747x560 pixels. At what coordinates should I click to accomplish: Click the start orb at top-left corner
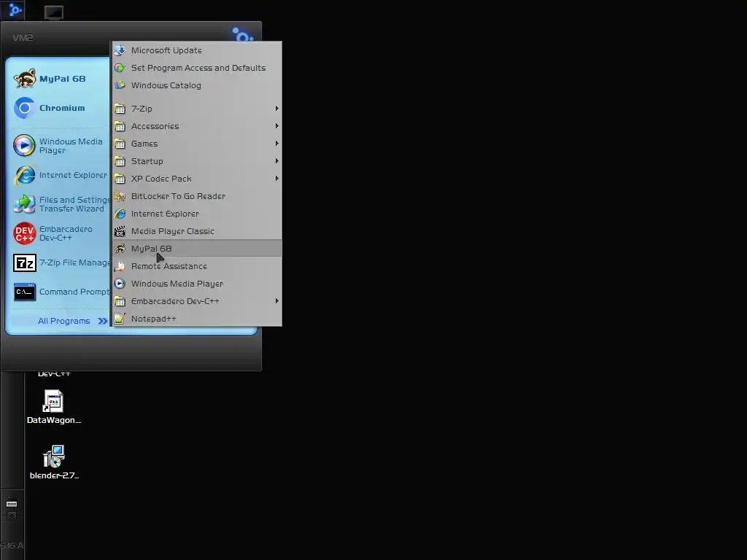click(x=15, y=9)
